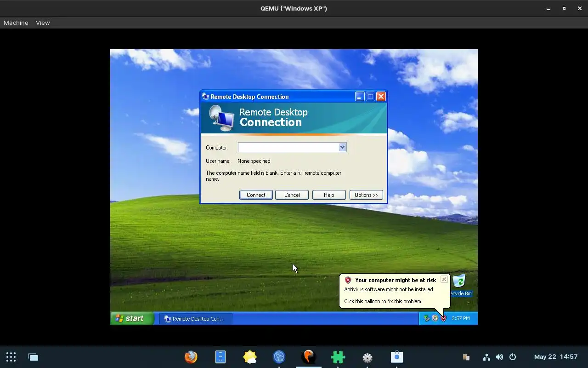This screenshot has height=368, width=588.
Task: Open the software store bag dock icon
Action: pos(397,357)
